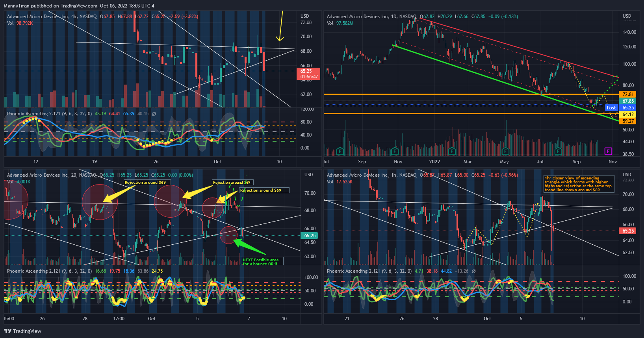The height and width of the screenshot is (338, 644).
Task: Click the 2022 label on daily time axis
Action: point(434,162)
